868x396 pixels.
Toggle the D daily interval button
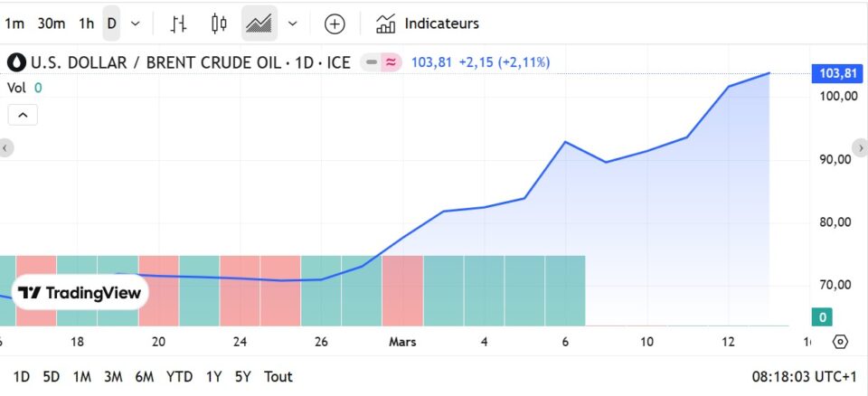(x=111, y=24)
